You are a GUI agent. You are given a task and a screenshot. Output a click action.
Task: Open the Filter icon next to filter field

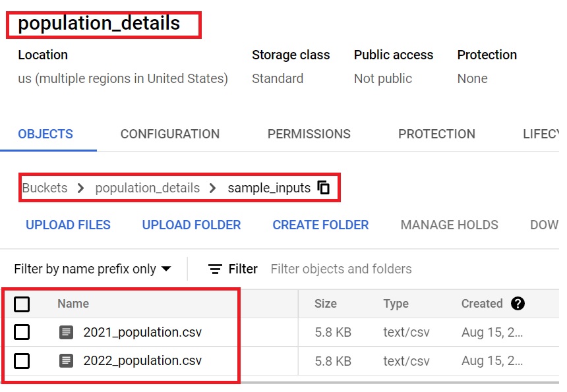click(214, 269)
